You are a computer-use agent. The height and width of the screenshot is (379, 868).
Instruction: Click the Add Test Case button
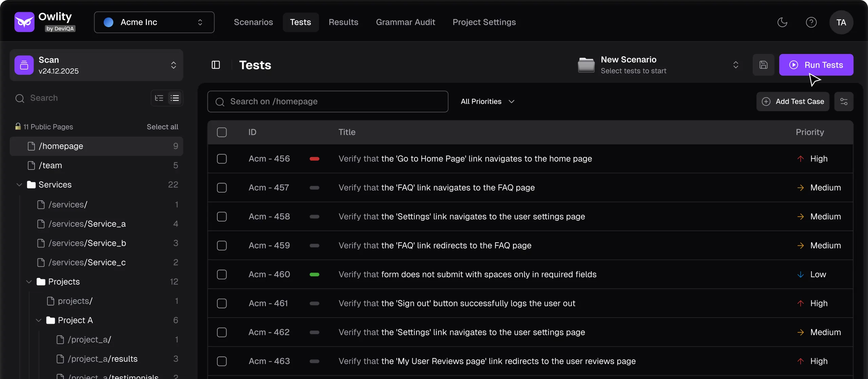(793, 101)
